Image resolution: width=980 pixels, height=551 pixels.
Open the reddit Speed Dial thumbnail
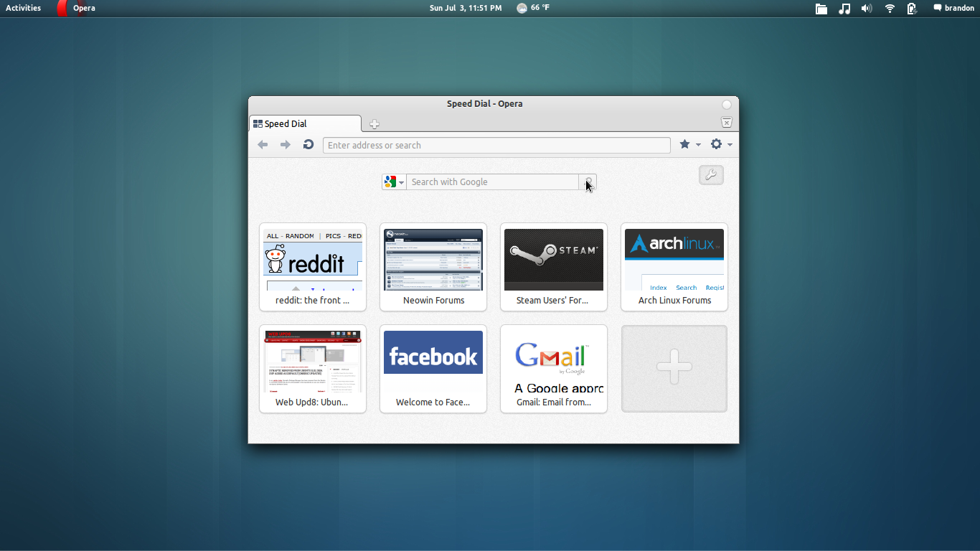313,260
